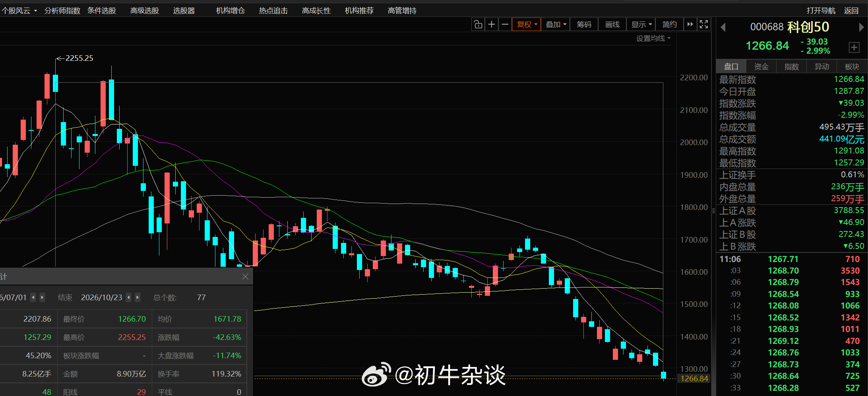868x396 pixels.
Task: Toggle fullscreen chart view icon
Action: (x=703, y=25)
